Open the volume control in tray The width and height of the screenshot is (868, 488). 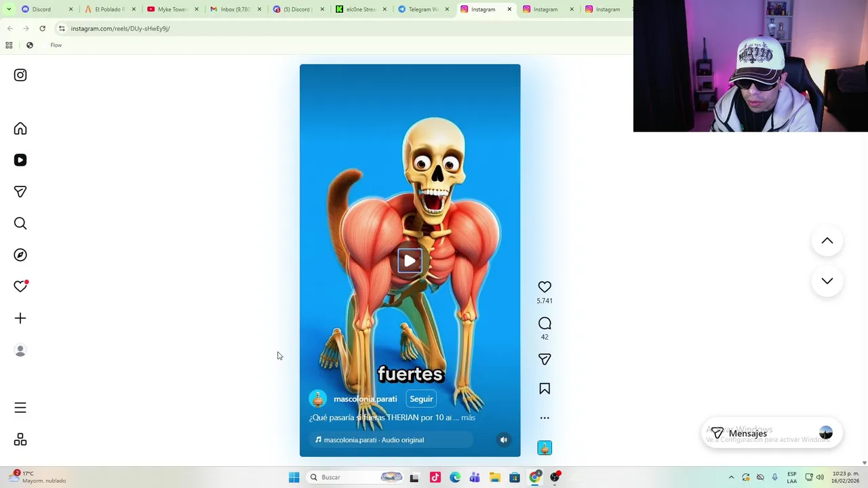820,477
